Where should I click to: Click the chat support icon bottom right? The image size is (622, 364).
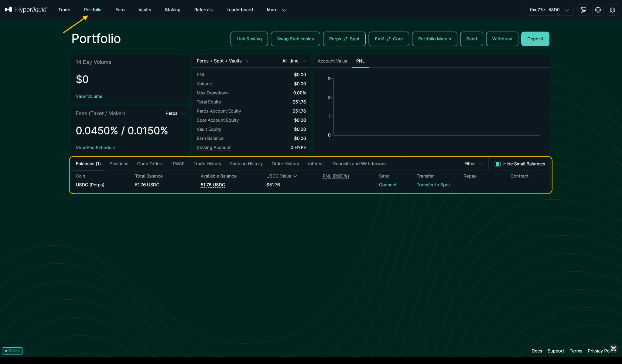pyautogui.click(x=613, y=348)
